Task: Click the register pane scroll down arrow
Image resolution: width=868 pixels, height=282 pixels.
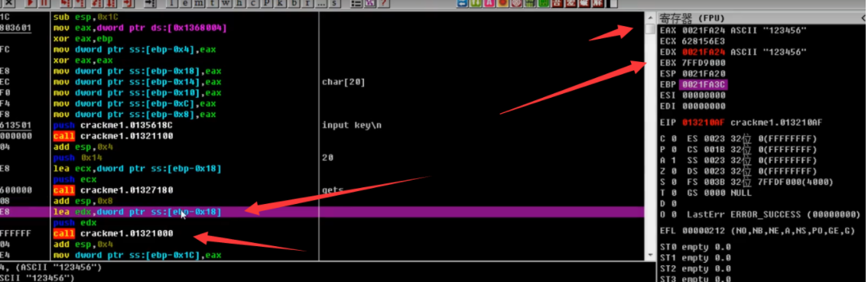Action: [x=650, y=255]
